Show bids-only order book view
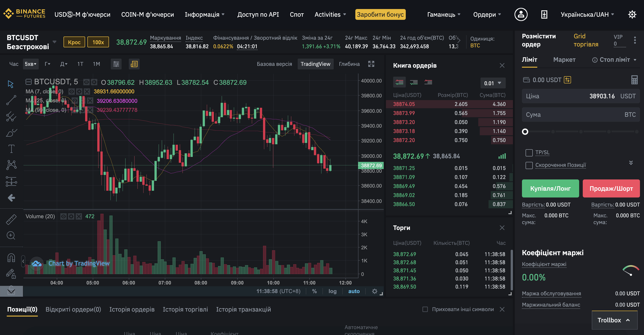 (414, 82)
